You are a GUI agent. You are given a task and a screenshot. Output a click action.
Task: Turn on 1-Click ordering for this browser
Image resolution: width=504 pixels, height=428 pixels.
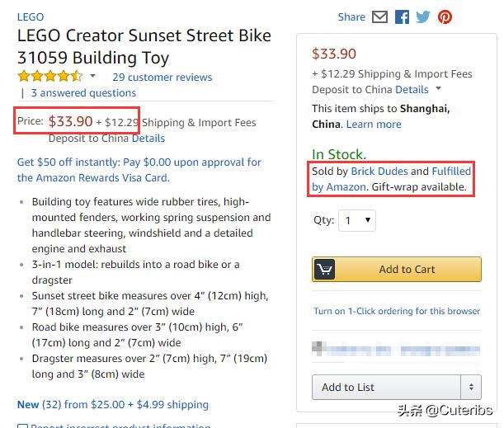(x=396, y=311)
